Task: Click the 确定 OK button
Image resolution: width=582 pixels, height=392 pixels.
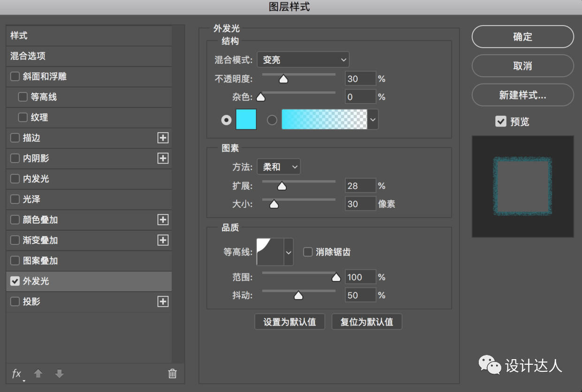Action: [x=522, y=37]
